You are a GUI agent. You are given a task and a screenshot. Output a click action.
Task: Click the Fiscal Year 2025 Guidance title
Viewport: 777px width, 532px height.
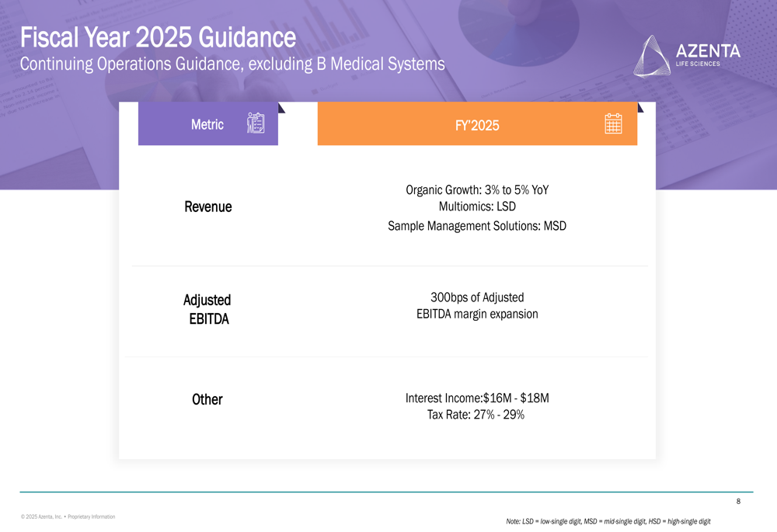pos(158,37)
